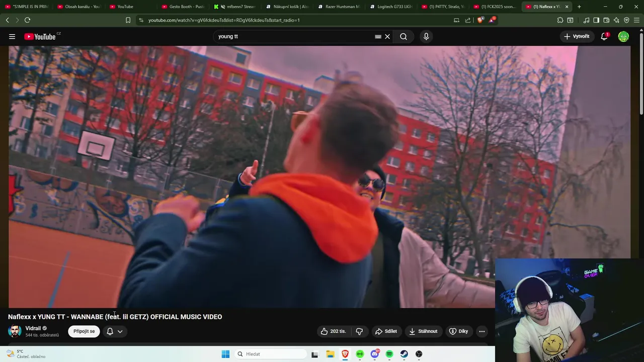Image resolution: width=644 pixels, height=362 pixels.
Task: Clear the search box text
Action: [x=387, y=36]
